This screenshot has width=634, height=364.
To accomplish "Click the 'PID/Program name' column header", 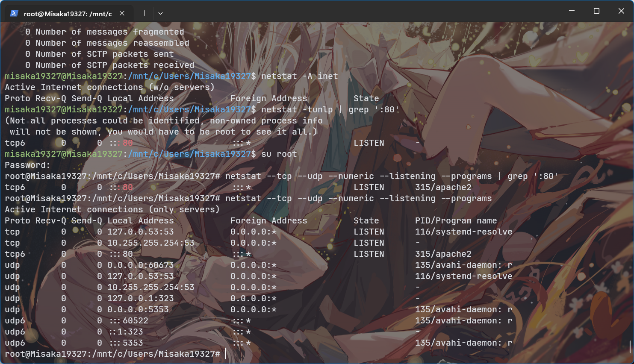I will pyautogui.click(x=456, y=220).
